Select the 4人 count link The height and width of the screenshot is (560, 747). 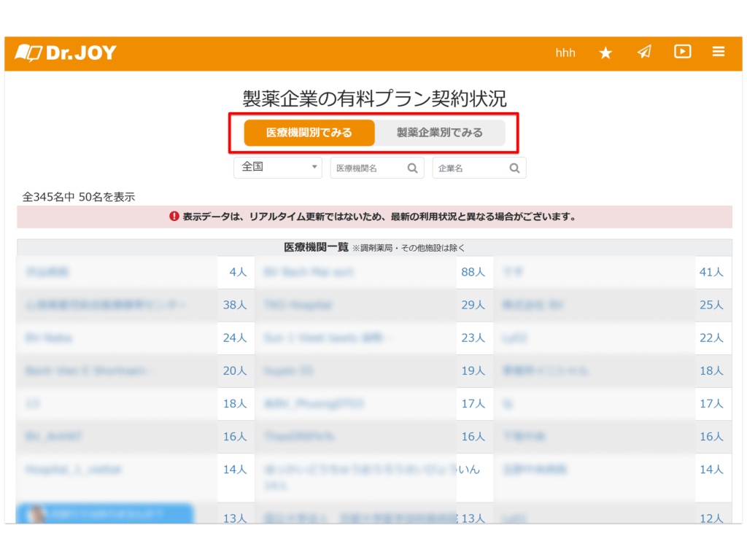tap(238, 272)
